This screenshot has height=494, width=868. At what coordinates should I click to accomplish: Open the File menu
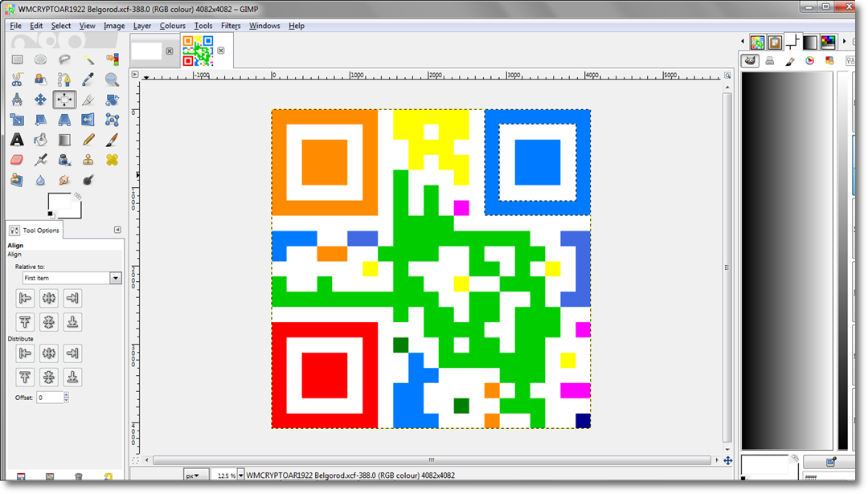[x=15, y=26]
